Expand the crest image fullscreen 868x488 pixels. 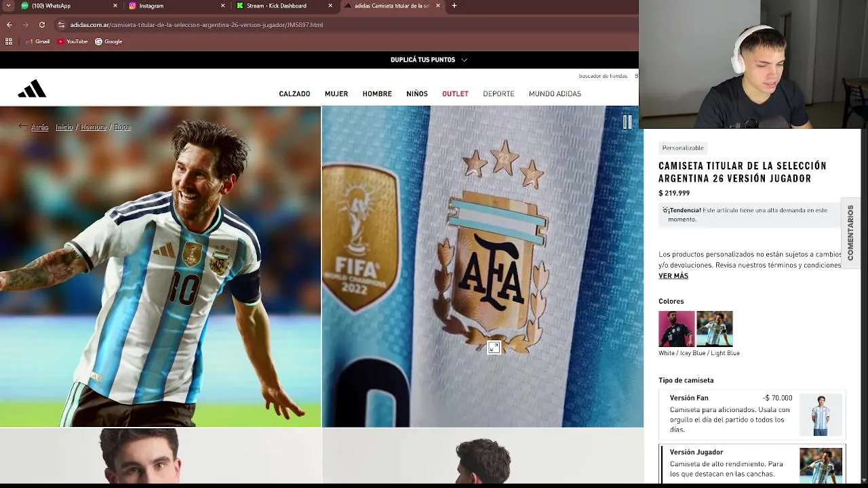(494, 348)
